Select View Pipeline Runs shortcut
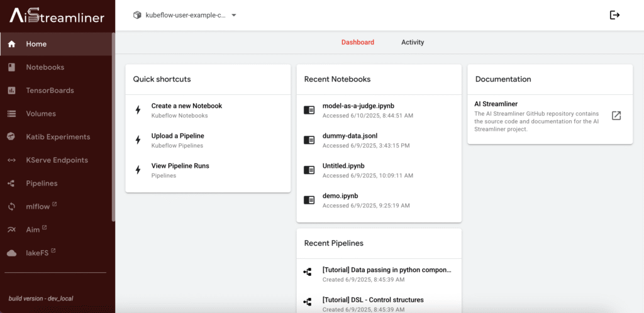The image size is (644, 313). pyautogui.click(x=208, y=170)
